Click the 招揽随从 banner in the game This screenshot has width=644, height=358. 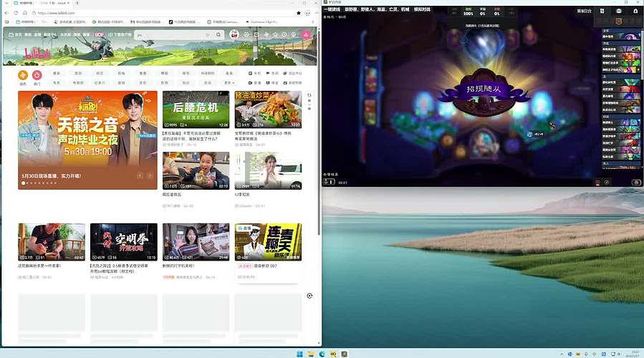pyautogui.click(x=484, y=89)
